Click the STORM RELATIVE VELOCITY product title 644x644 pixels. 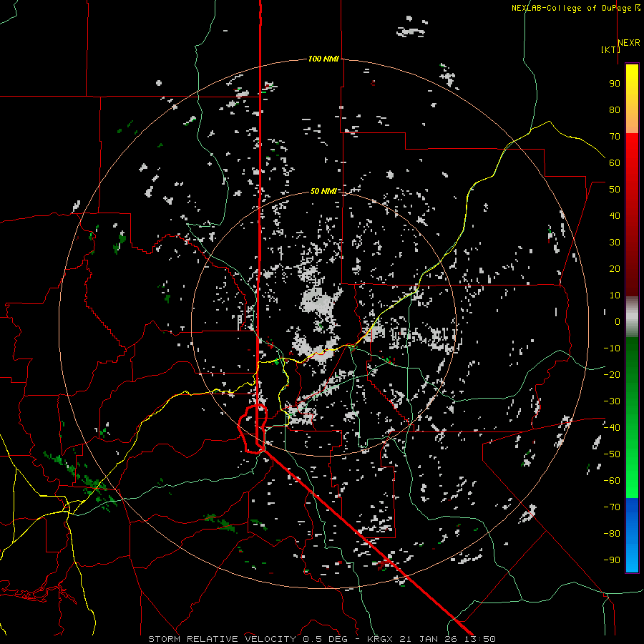point(222,639)
